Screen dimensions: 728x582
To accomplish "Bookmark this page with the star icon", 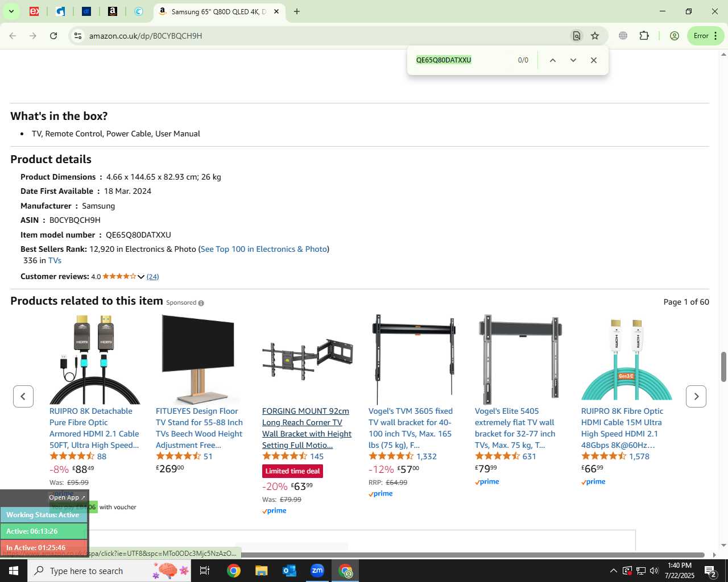I will [x=595, y=36].
